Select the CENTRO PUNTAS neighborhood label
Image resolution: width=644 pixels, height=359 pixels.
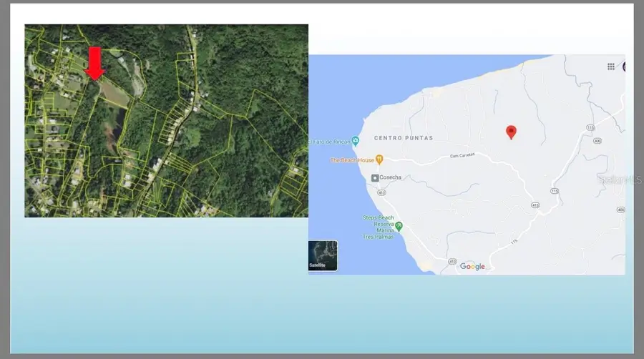[404, 137]
